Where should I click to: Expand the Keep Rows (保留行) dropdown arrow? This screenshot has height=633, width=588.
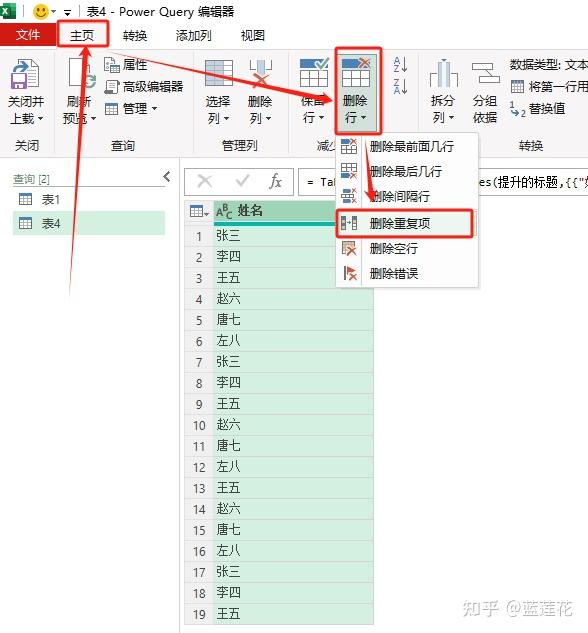[322, 118]
